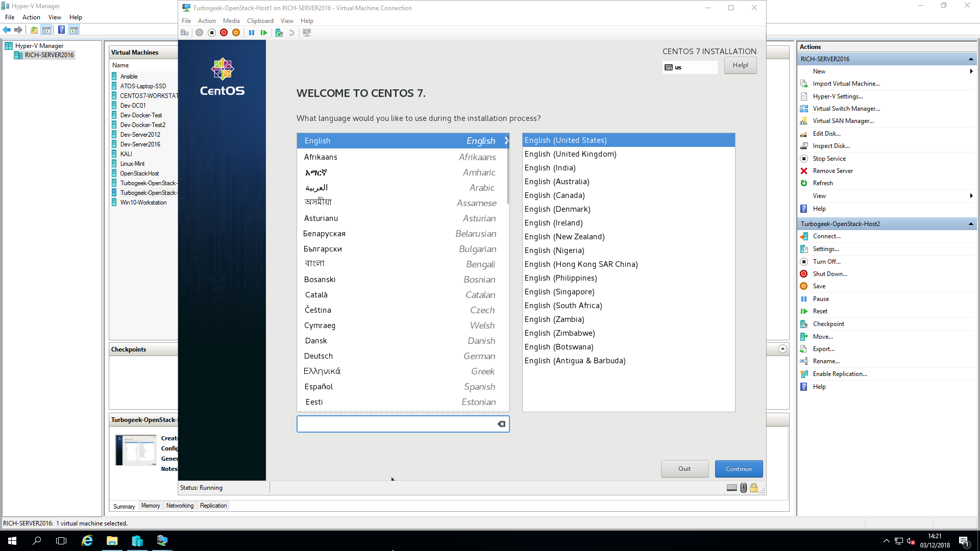Open File Explorer from taskbar
The image size is (980, 551).
[x=112, y=541]
